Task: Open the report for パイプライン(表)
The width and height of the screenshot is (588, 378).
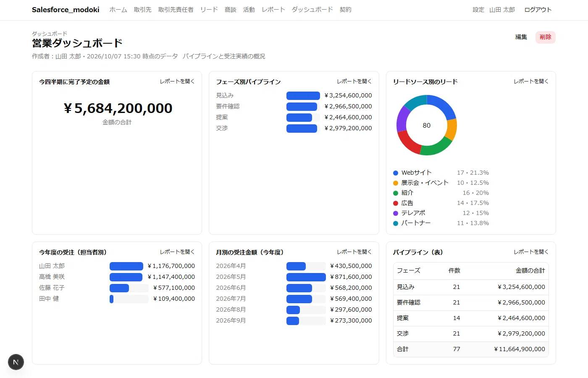Action: pos(531,252)
